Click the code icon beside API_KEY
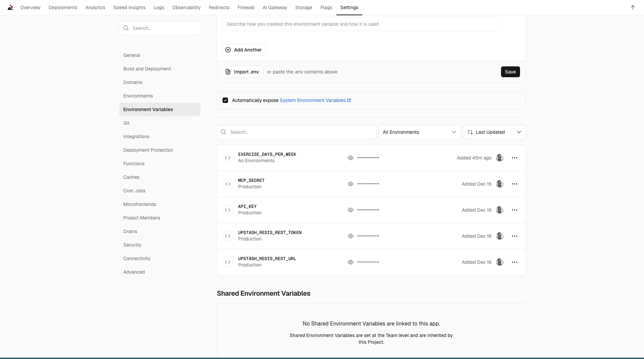 (228, 210)
